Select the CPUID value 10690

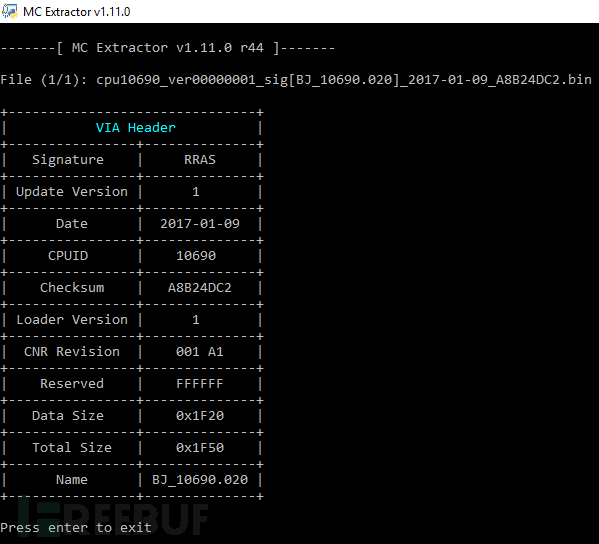coord(196,256)
